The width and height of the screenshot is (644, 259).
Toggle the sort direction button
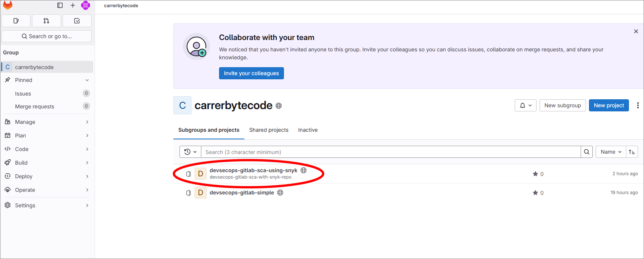coord(632,152)
